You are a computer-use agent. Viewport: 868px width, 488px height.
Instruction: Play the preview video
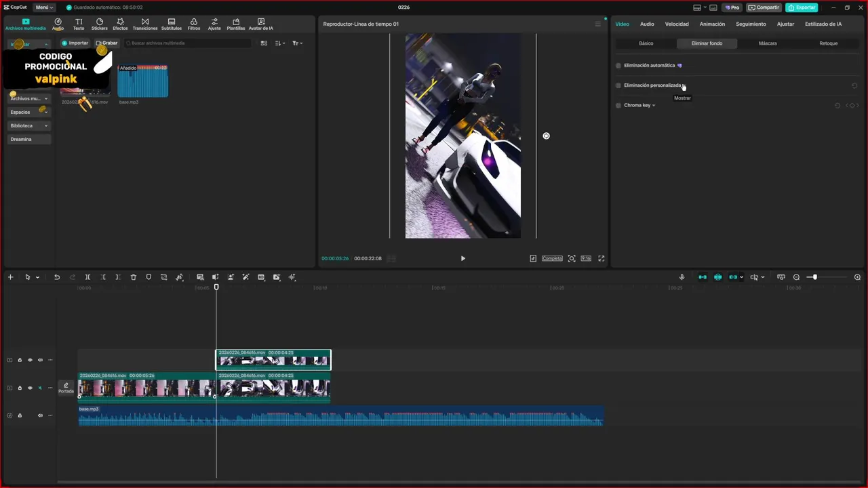click(x=463, y=258)
